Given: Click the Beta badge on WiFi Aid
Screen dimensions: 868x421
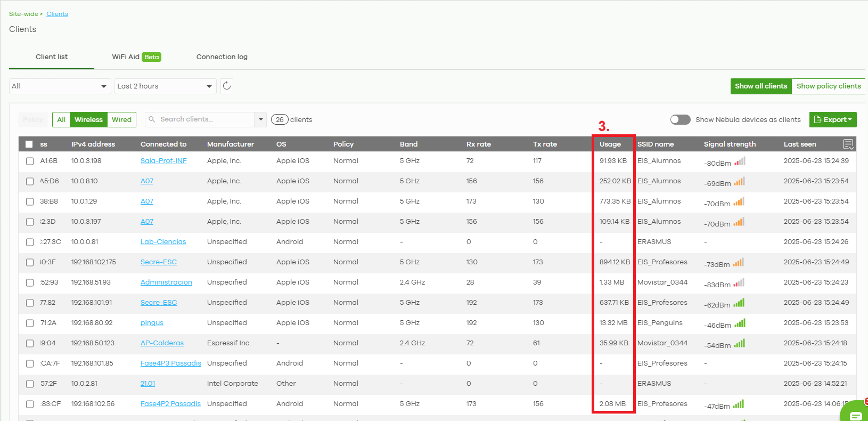Looking at the screenshot, I should [152, 57].
